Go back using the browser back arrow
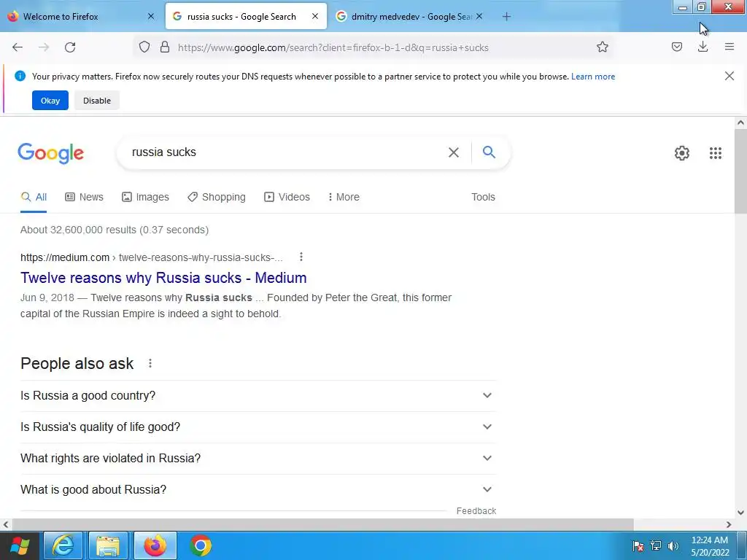747x560 pixels. click(18, 47)
